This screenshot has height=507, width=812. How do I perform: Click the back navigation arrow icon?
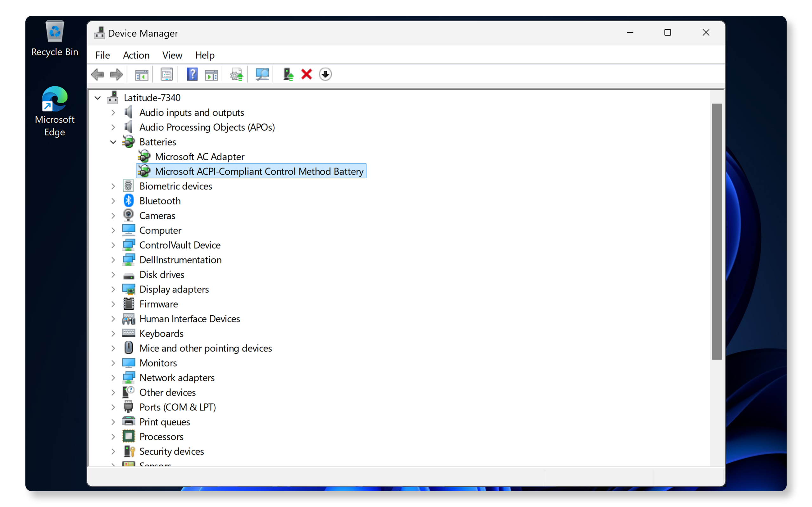(101, 74)
